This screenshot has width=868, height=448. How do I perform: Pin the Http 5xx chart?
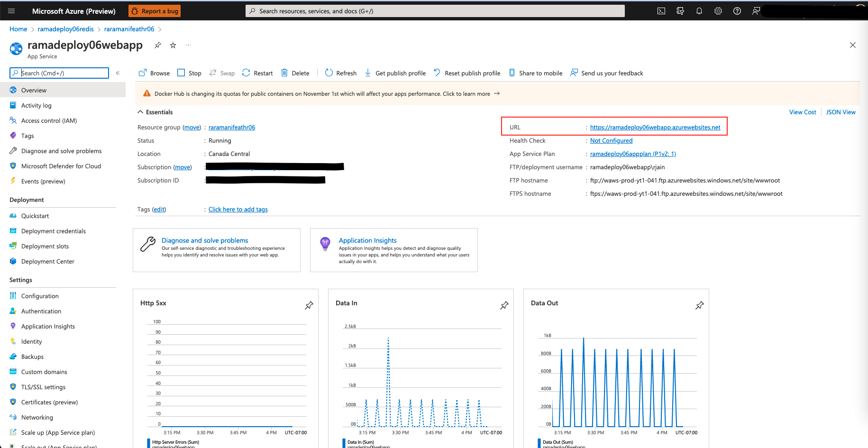pos(309,305)
